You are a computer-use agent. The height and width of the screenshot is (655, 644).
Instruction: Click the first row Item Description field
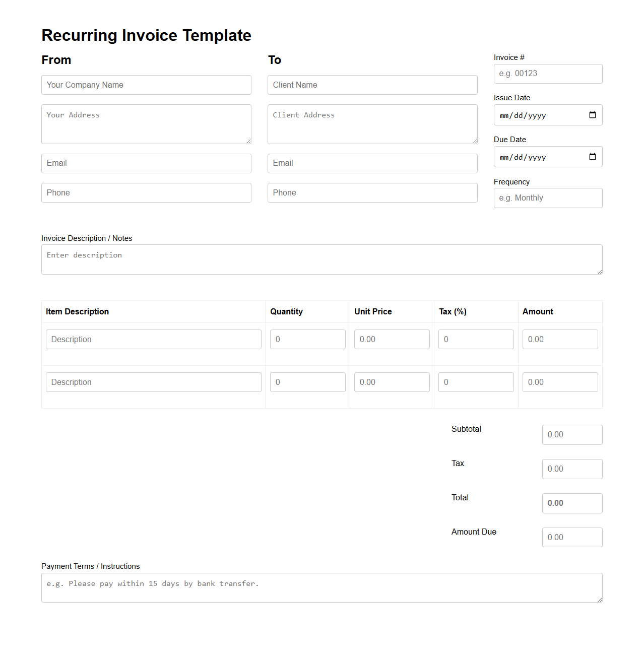[153, 339]
